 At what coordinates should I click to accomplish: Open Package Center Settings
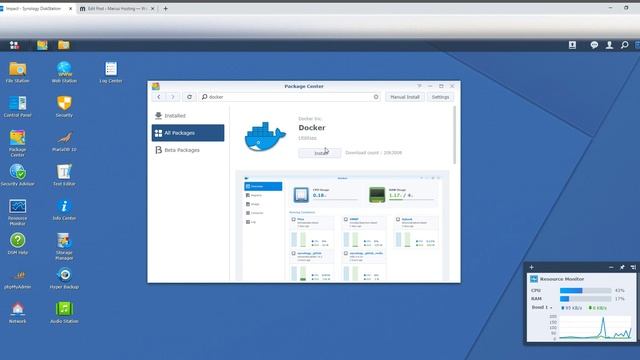[x=440, y=97]
